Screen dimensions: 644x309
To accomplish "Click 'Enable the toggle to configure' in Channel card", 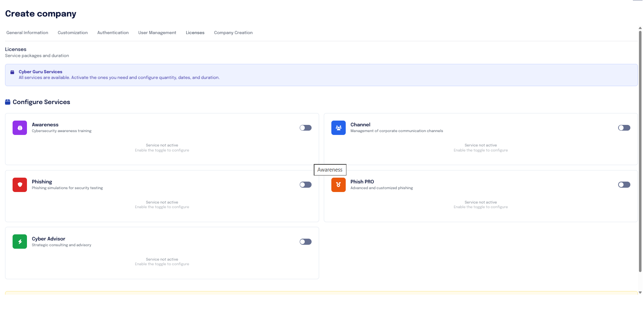I will coord(481,150).
